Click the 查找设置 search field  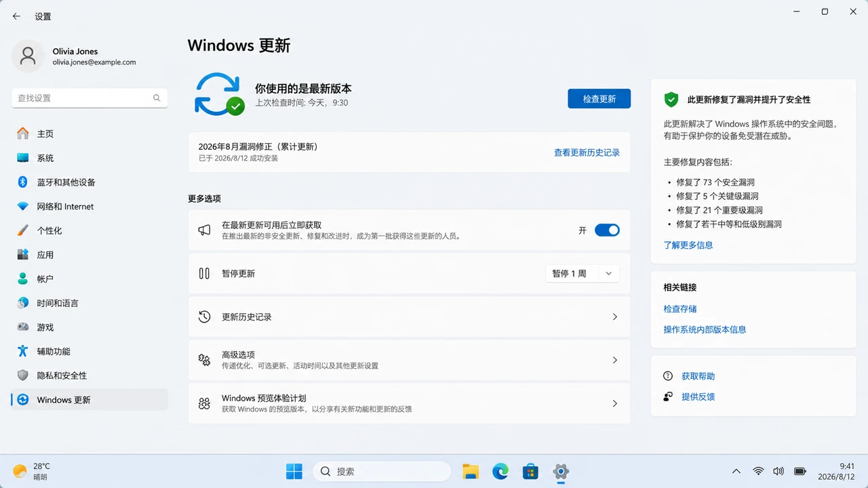click(x=90, y=98)
